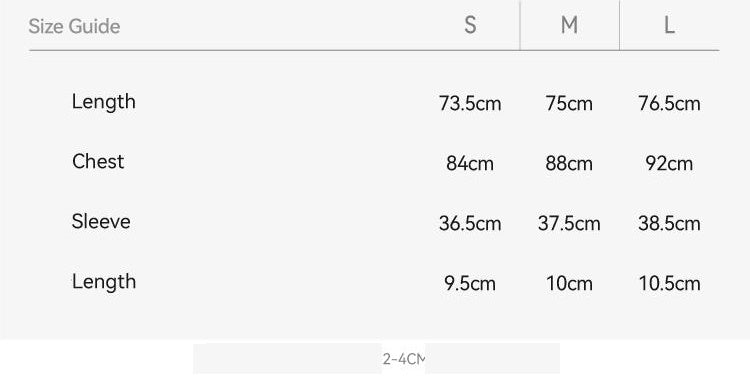This screenshot has width=750, height=382.
Task: Click the 92cm chest value
Action: pyautogui.click(x=669, y=164)
